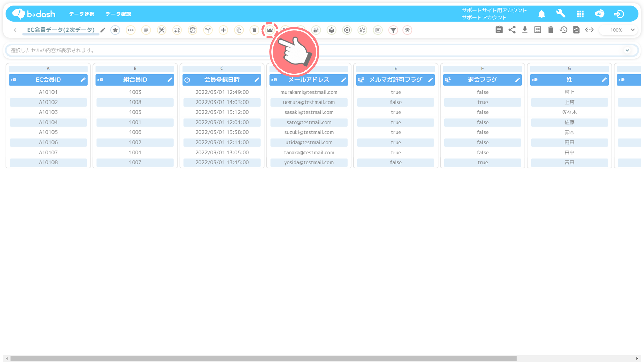
Task: Edit the 姓 column header pencil
Action: 604,80
